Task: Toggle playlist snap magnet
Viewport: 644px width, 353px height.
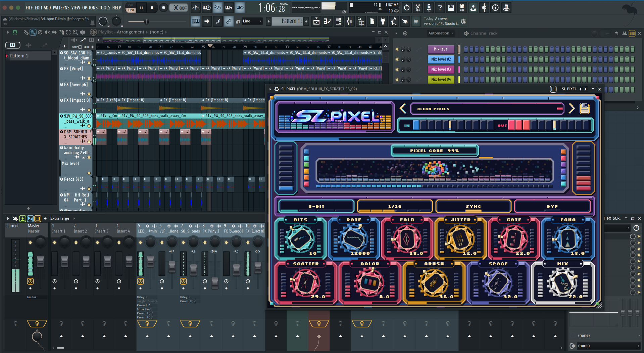Action: 15,32
